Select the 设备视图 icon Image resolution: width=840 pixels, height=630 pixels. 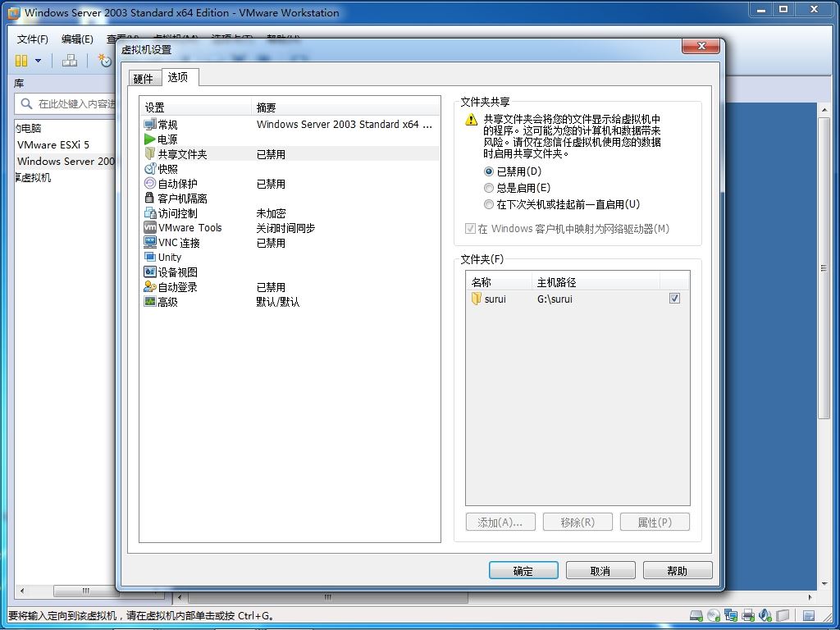coord(150,272)
